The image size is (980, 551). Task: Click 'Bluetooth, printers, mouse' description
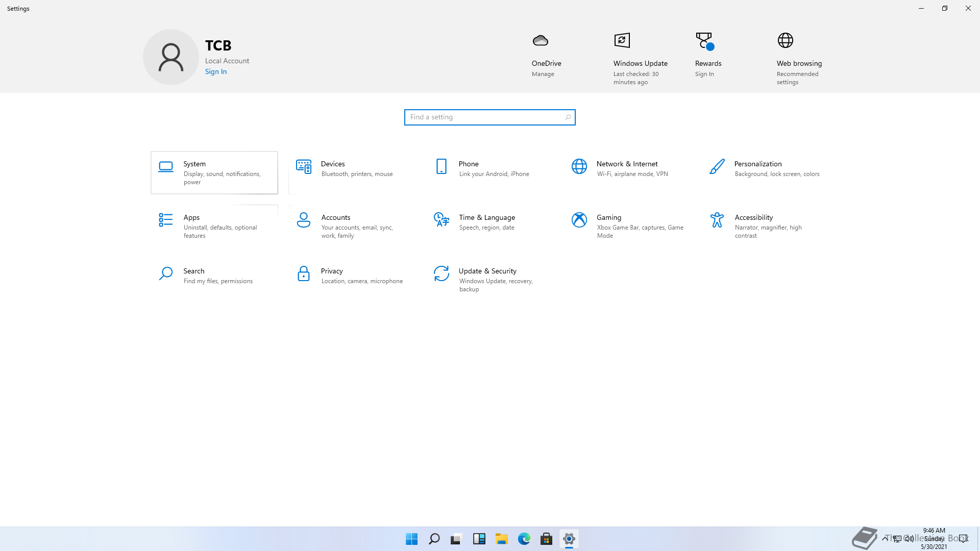(x=357, y=174)
